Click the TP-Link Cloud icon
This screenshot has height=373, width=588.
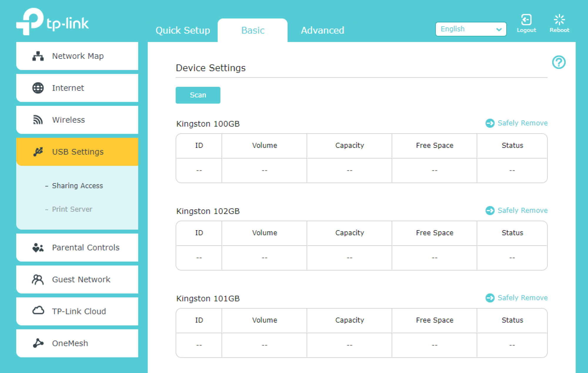pos(38,311)
